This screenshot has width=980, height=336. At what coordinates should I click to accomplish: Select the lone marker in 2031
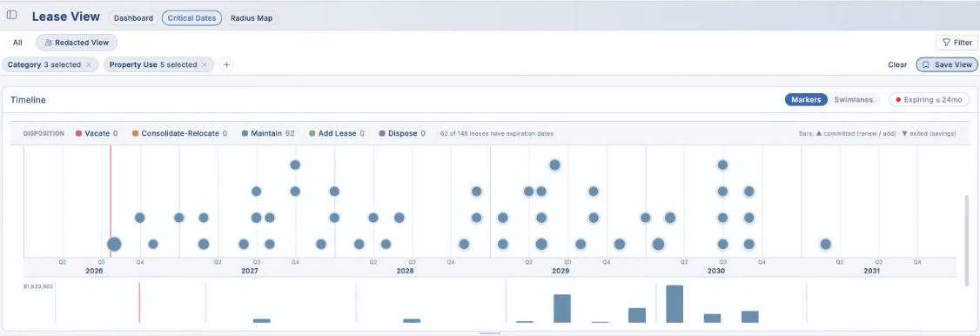[x=826, y=245]
